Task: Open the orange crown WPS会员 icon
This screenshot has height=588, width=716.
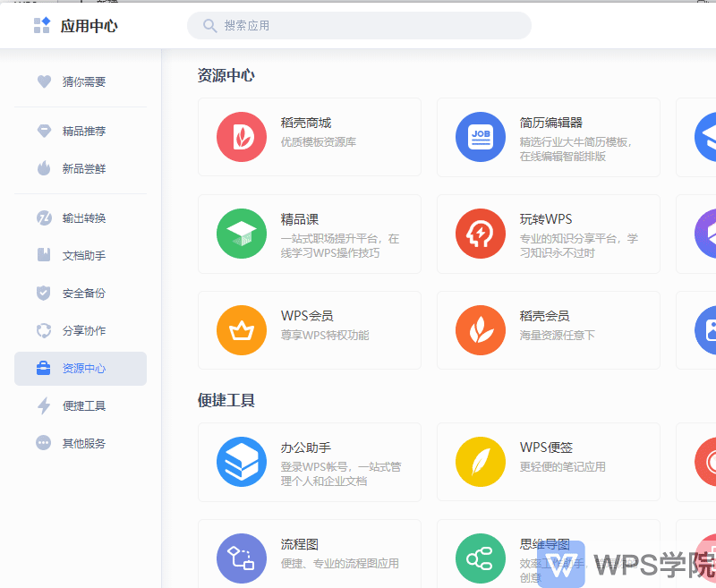Action: click(242, 330)
